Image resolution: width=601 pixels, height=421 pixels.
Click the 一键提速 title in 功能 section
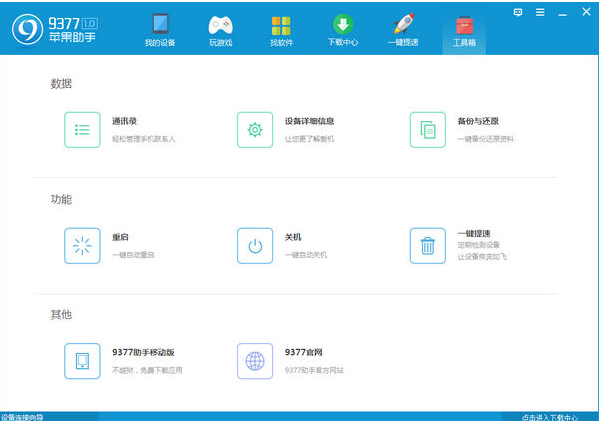point(474,234)
